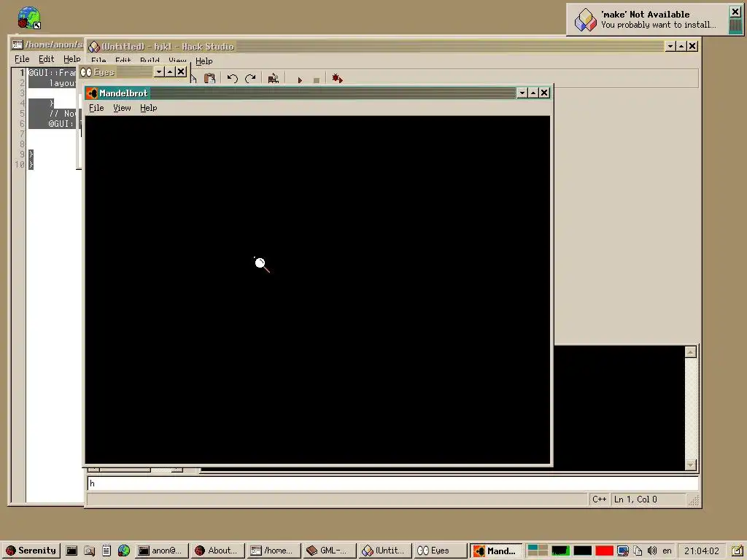
Task: Click the C++ language status indicator
Action: click(x=599, y=499)
